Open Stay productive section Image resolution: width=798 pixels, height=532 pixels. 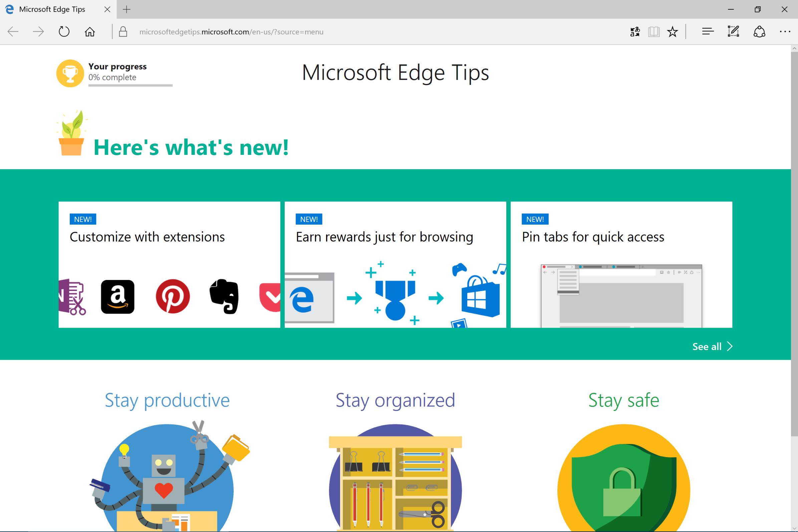(x=167, y=401)
